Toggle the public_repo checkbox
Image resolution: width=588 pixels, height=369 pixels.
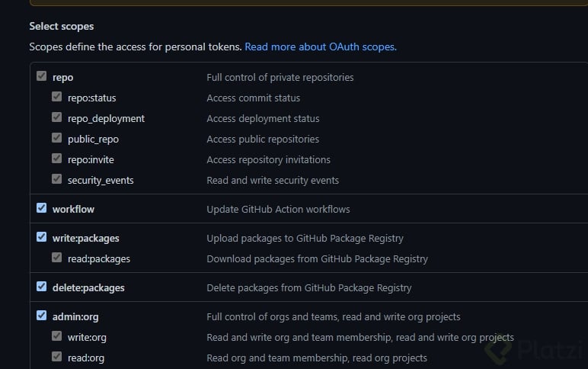pyautogui.click(x=56, y=139)
